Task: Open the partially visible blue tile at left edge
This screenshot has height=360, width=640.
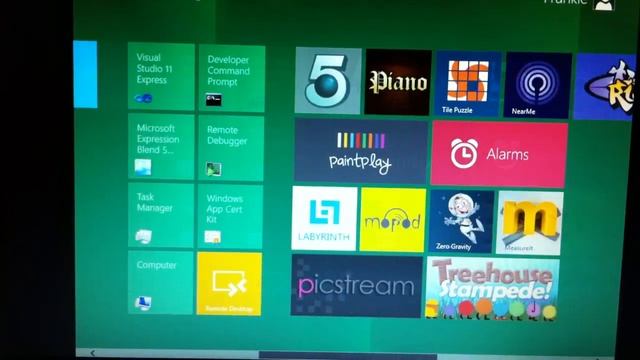Action: coord(85,74)
